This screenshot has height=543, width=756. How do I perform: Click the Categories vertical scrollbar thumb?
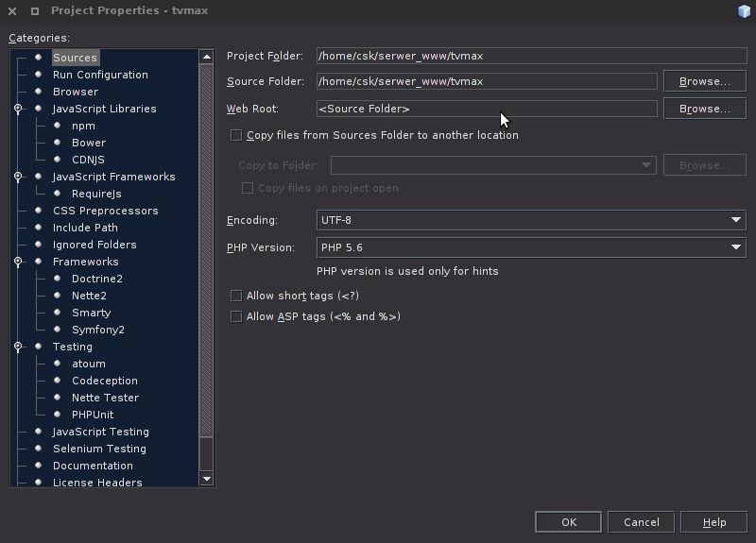coord(207,250)
